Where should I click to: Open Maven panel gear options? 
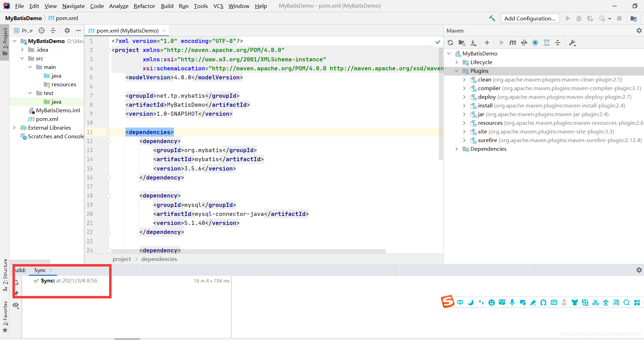pos(639,30)
